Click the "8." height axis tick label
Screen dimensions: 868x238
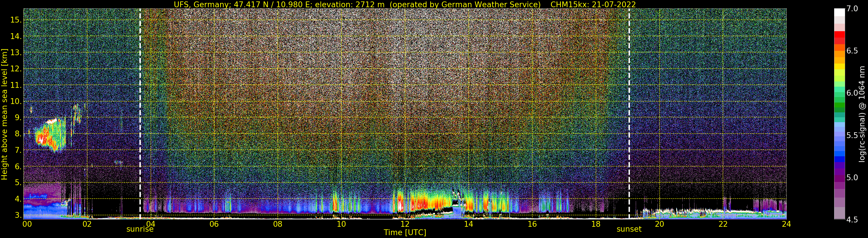18,134
